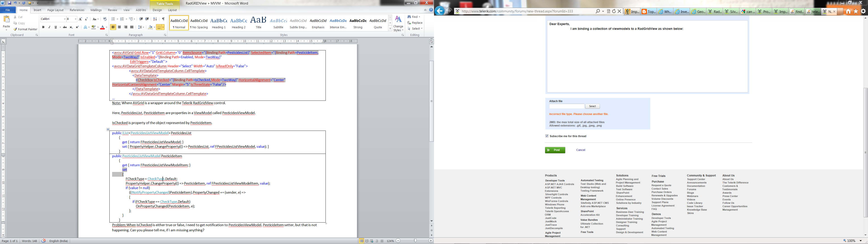
Task: Apply strikethrough formatting
Action: tap(65, 27)
